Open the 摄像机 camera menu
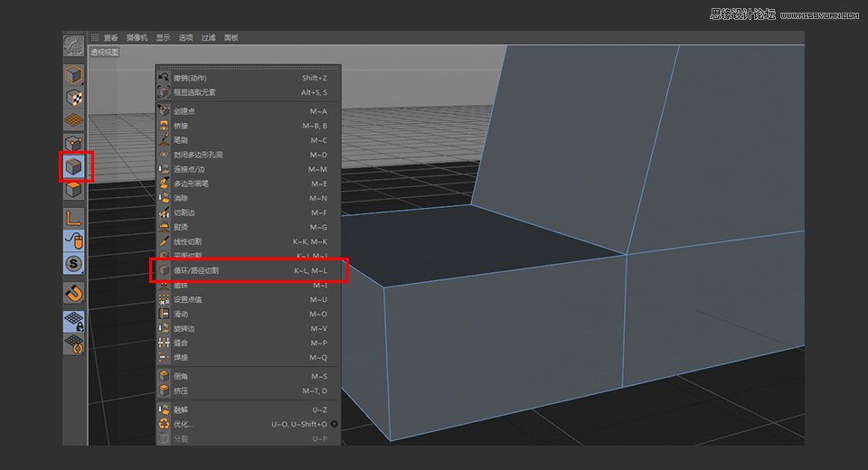This screenshot has height=470, width=868. pos(136,38)
